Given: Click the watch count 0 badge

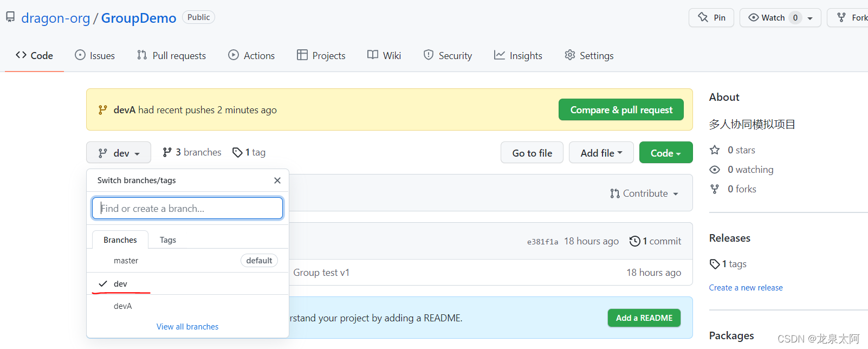Looking at the screenshot, I should click(x=795, y=18).
